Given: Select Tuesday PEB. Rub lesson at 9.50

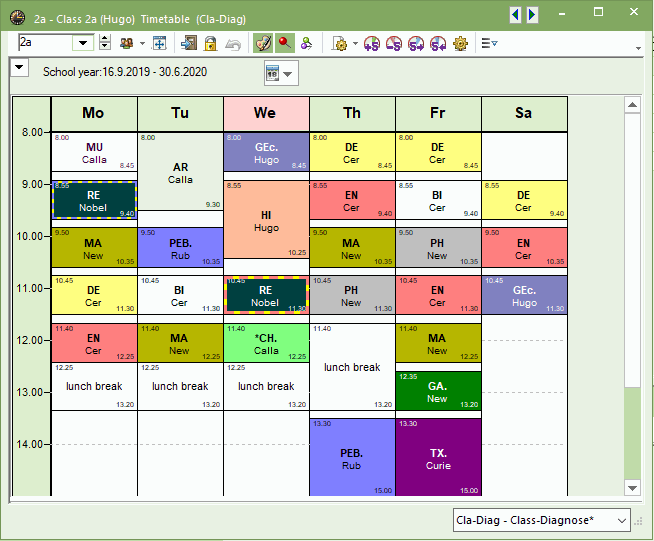Looking at the screenshot, I should pyautogui.click(x=181, y=248).
